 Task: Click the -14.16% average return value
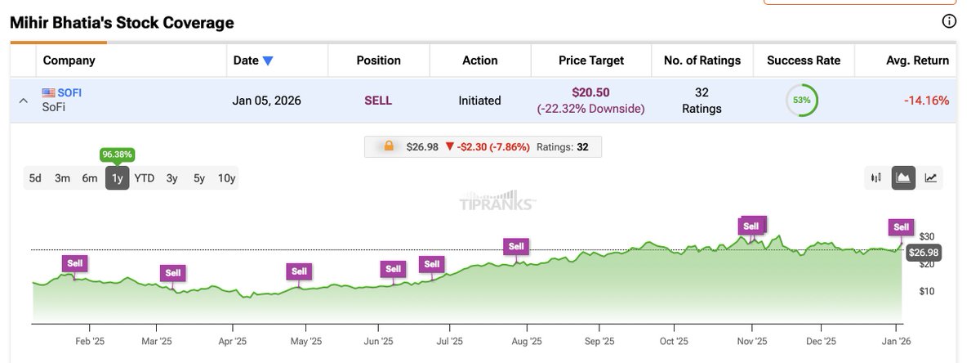927,101
